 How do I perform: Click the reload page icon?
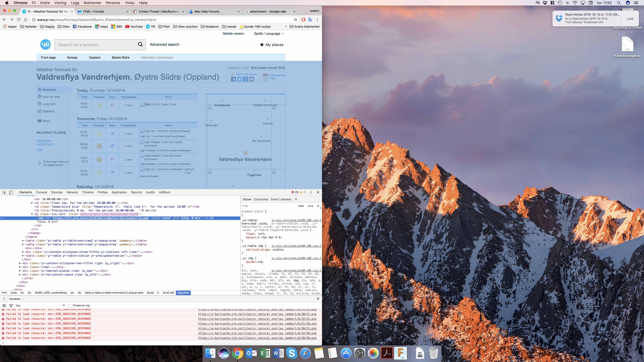(18, 20)
